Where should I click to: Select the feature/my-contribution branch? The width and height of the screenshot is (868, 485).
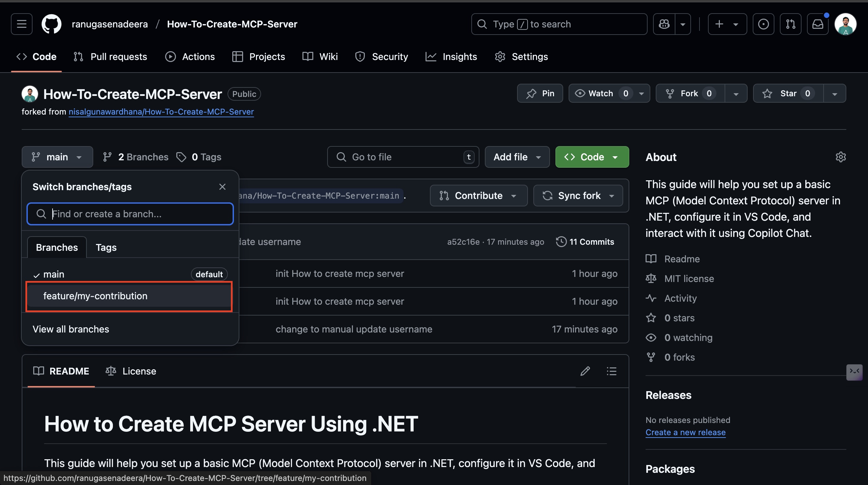pyautogui.click(x=95, y=296)
